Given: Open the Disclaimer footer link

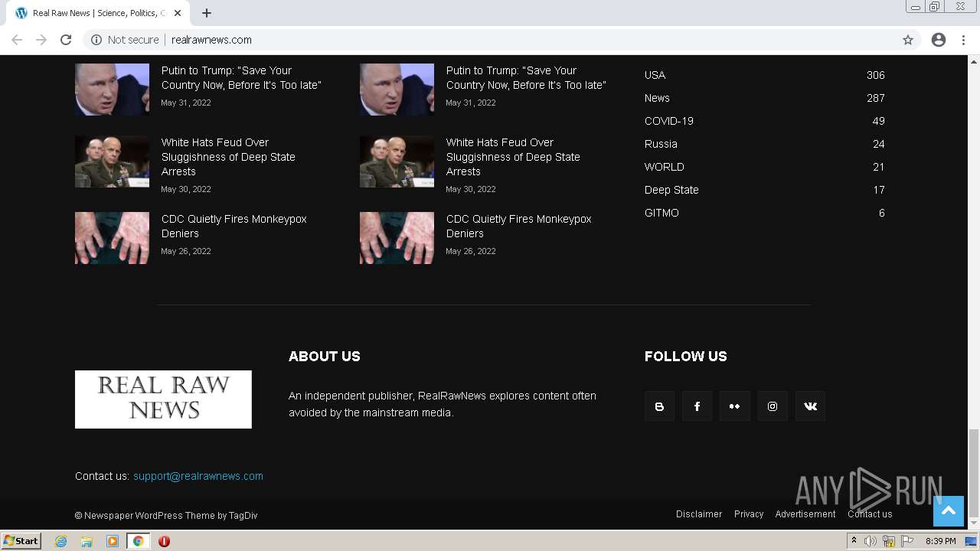Looking at the screenshot, I should pyautogui.click(x=699, y=514).
